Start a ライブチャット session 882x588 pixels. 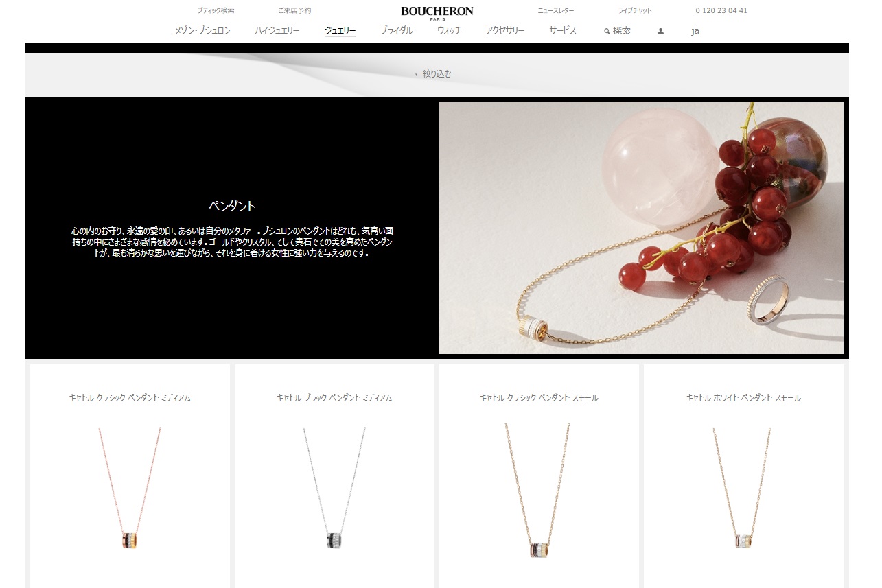[x=635, y=11]
